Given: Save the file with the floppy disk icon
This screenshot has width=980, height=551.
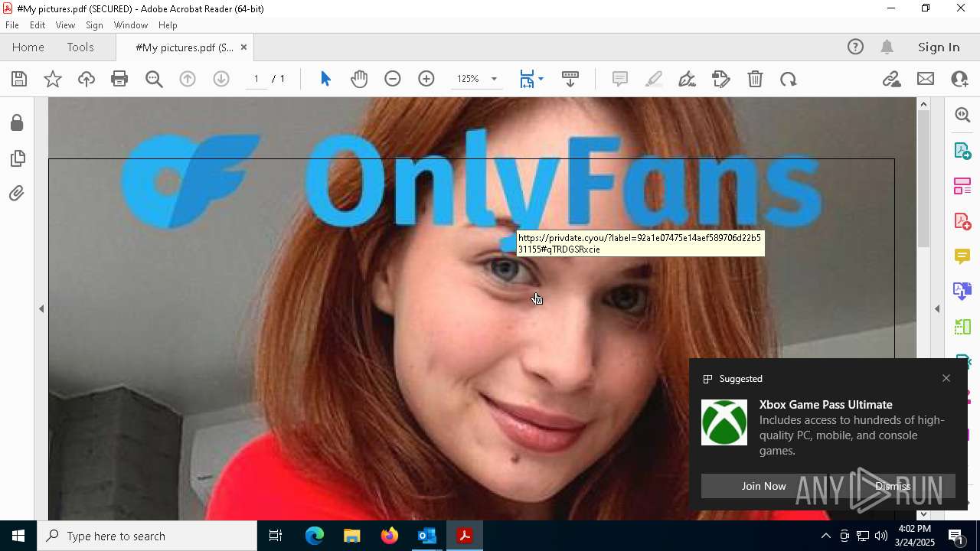Looking at the screenshot, I should tap(19, 79).
